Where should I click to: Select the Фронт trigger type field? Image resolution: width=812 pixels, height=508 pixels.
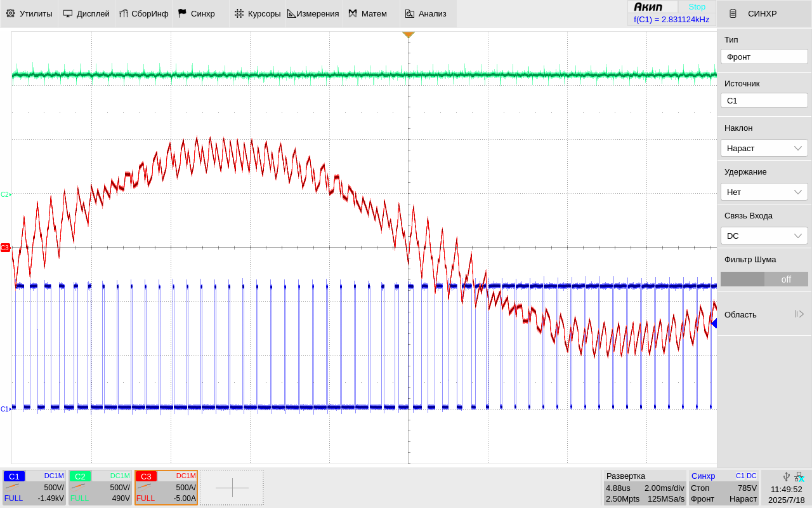[x=764, y=57]
